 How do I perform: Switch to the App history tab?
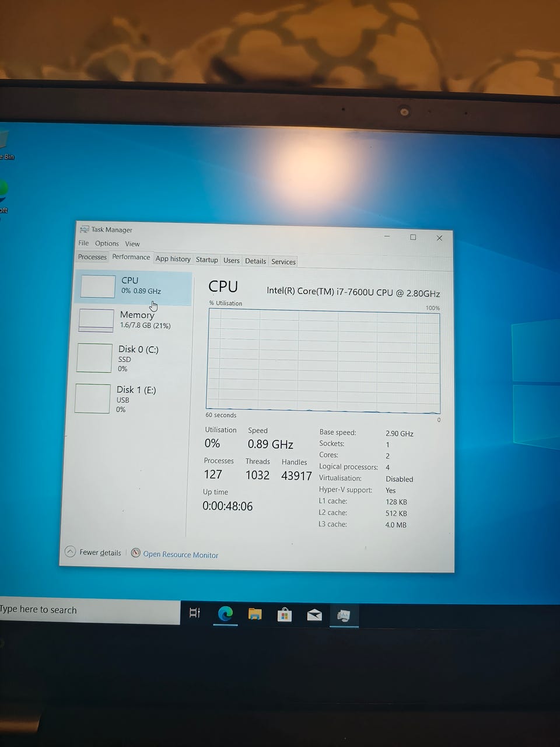coord(173,259)
